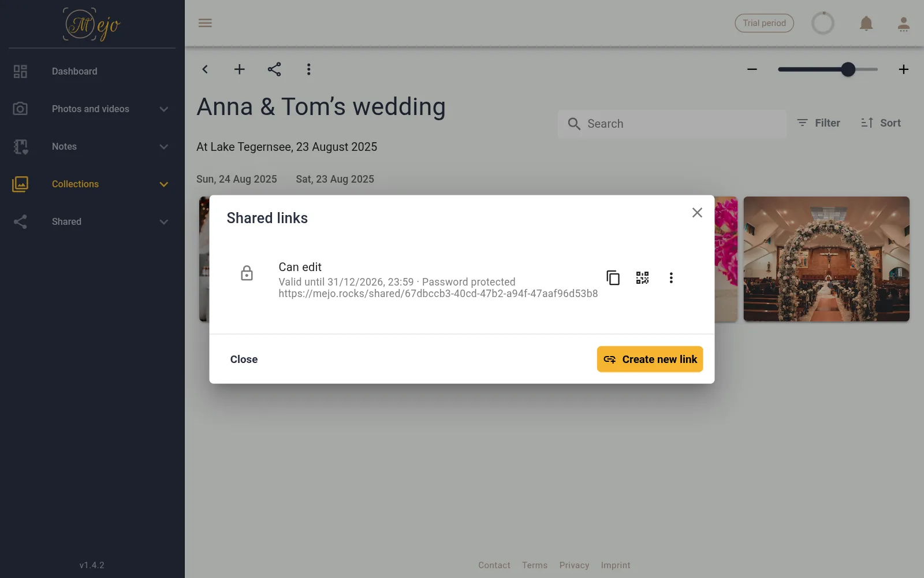Close the Shared links dialog with X

click(x=697, y=213)
